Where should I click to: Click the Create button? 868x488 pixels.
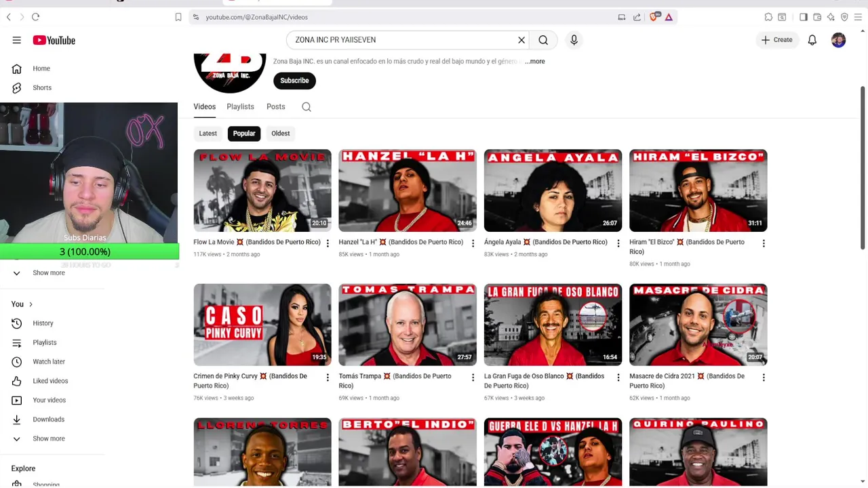pyautogui.click(x=776, y=40)
